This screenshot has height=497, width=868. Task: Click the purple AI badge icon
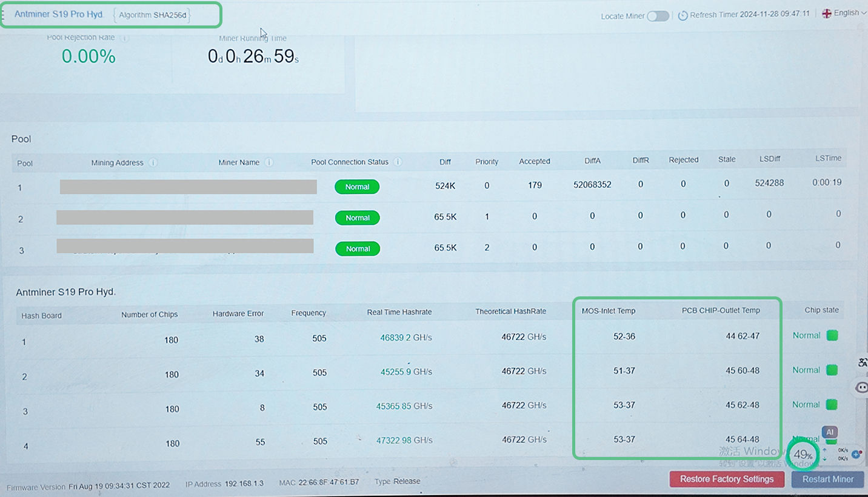click(830, 432)
